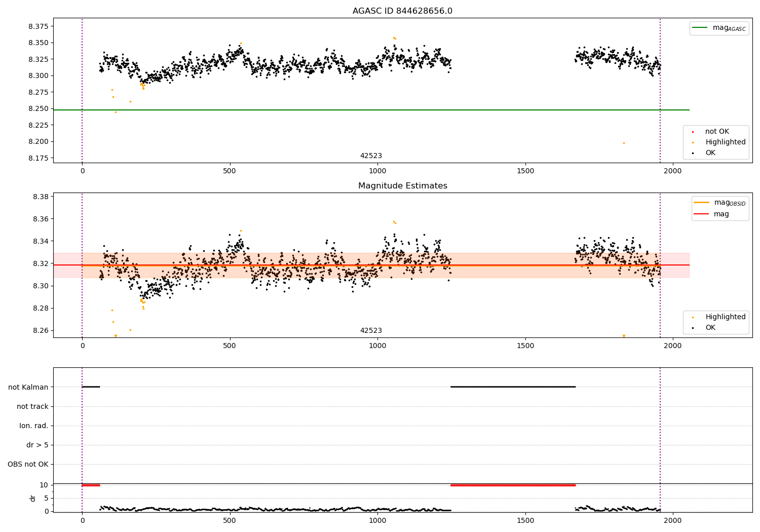This screenshot has width=760, height=532.
Task: Click the 42523 label in the top plot
Action: (x=371, y=156)
